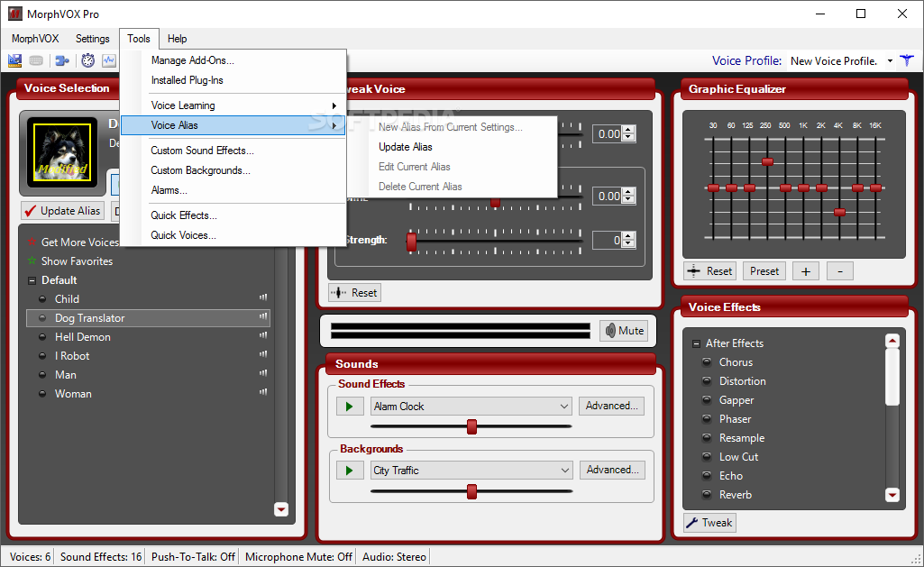
Task: Click the save-settings toolbar icon
Action: [x=14, y=60]
